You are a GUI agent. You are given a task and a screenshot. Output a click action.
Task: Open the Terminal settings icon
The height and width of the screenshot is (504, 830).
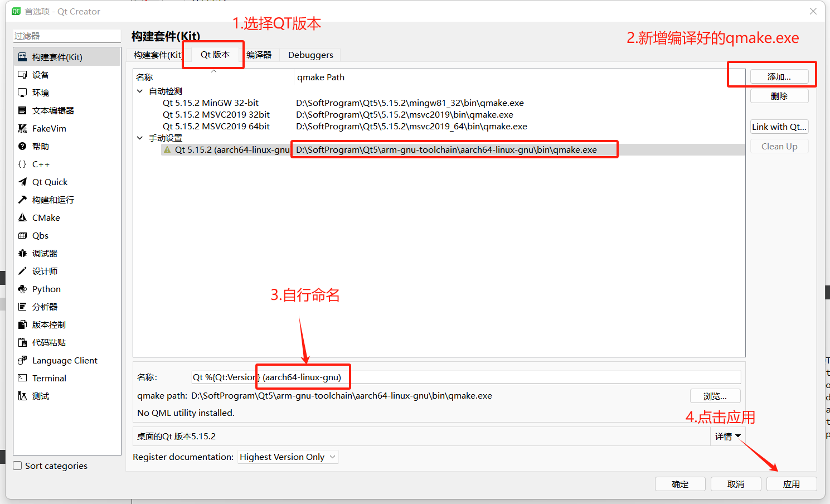(x=22, y=378)
